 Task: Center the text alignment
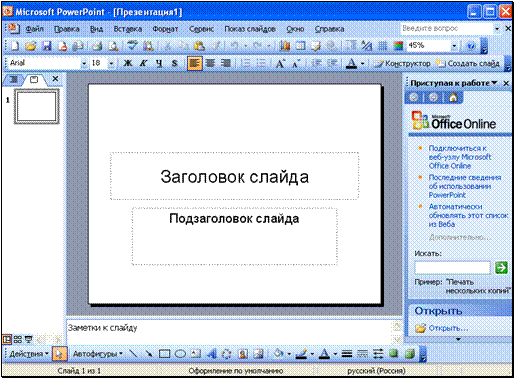click(210, 63)
